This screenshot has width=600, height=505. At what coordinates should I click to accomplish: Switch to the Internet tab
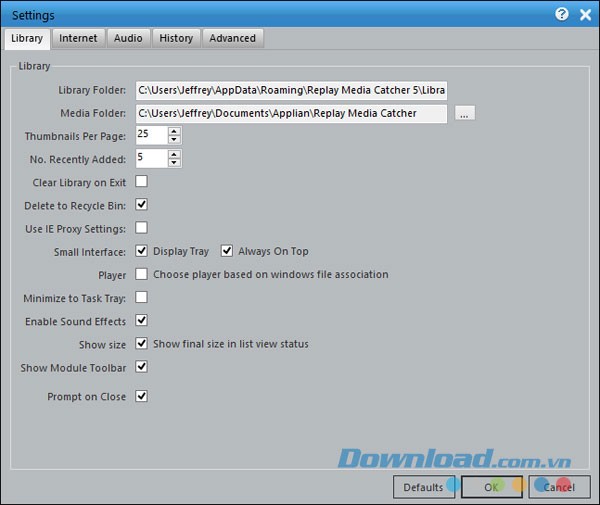78,38
